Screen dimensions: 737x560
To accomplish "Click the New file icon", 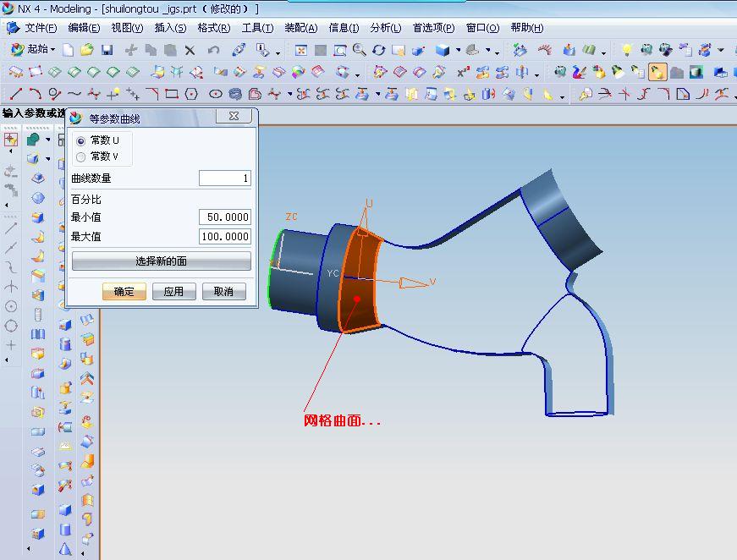I will pos(69,50).
